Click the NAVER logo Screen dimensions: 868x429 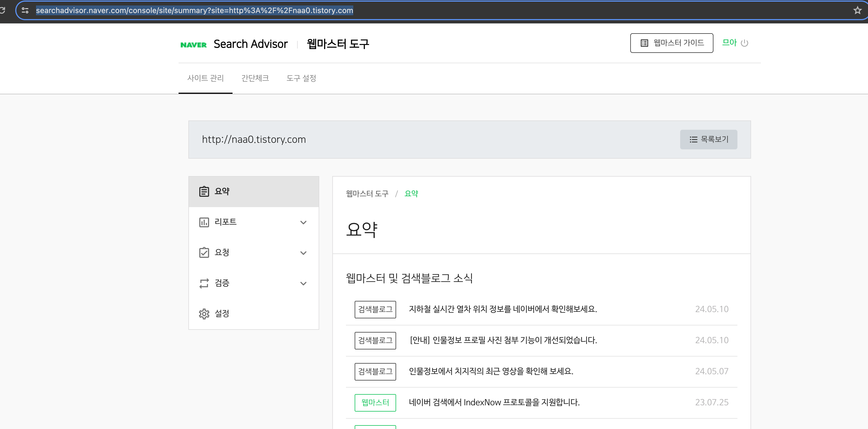point(193,45)
